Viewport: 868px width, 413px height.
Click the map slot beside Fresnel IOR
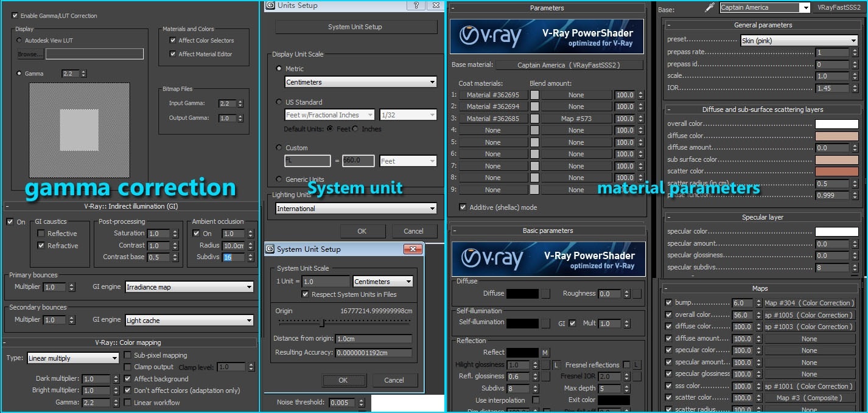pyautogui.click(x=637, y=377)
